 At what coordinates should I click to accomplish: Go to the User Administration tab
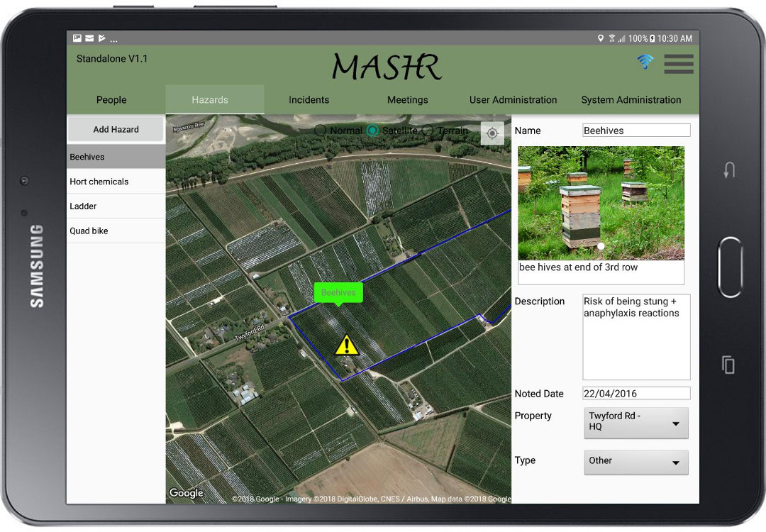pos(513,100)
